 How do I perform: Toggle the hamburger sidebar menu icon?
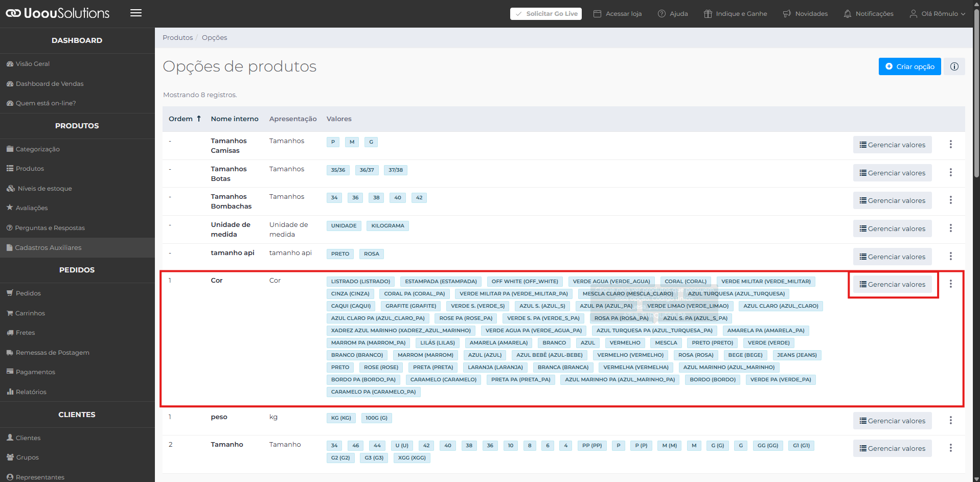click(136, 13)
